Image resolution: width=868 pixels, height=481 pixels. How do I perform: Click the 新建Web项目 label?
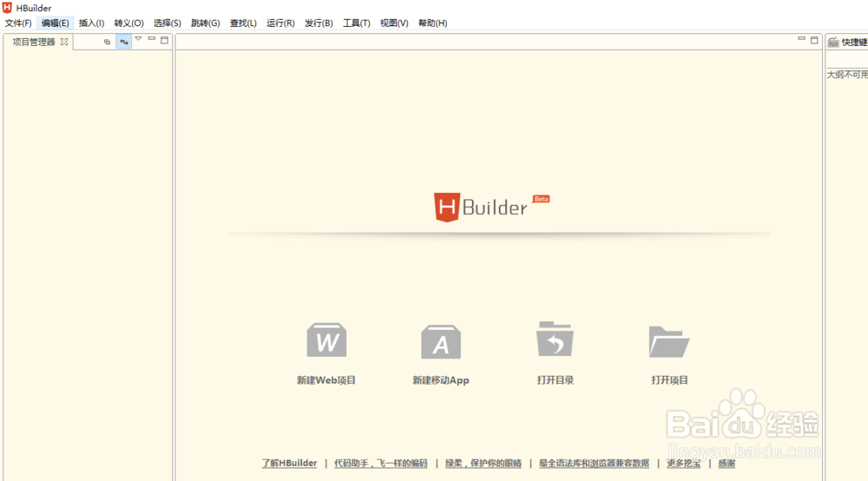326,380
